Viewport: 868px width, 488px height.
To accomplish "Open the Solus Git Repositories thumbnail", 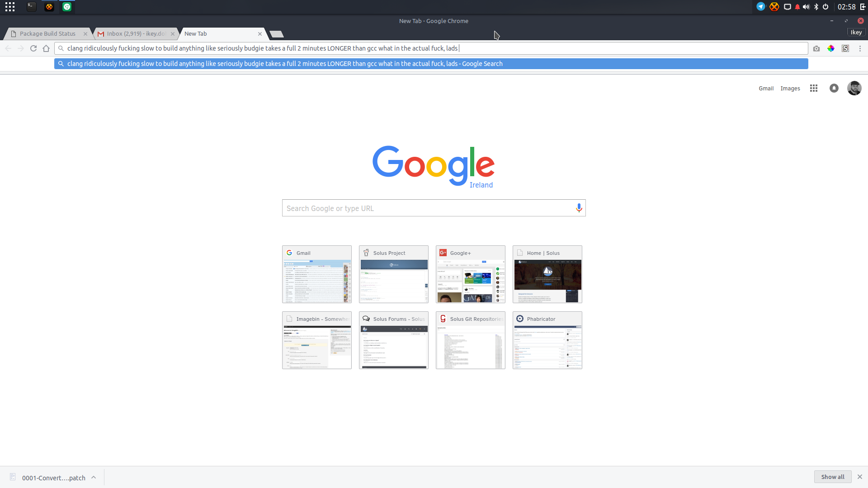I will (x=471, y=340).
